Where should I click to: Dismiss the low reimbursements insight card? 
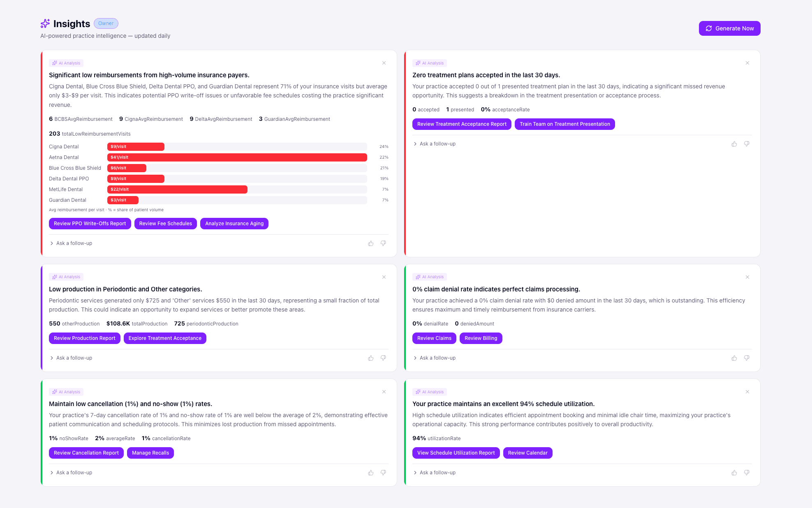pos(384,63)
